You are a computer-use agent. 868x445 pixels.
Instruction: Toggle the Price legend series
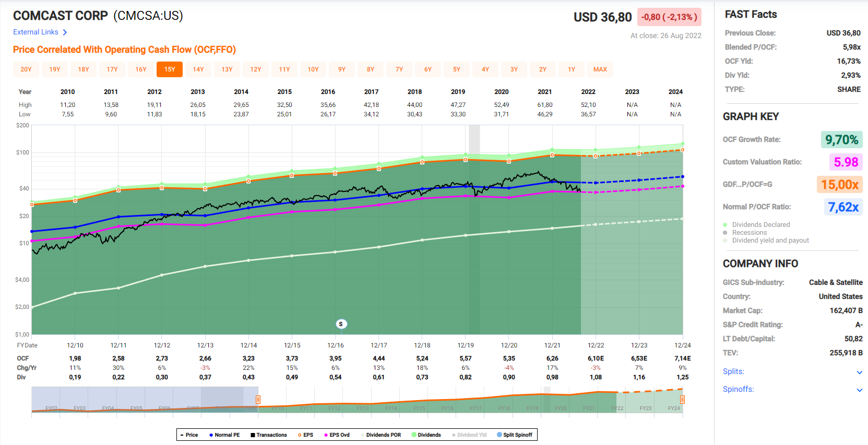[189, 435]
